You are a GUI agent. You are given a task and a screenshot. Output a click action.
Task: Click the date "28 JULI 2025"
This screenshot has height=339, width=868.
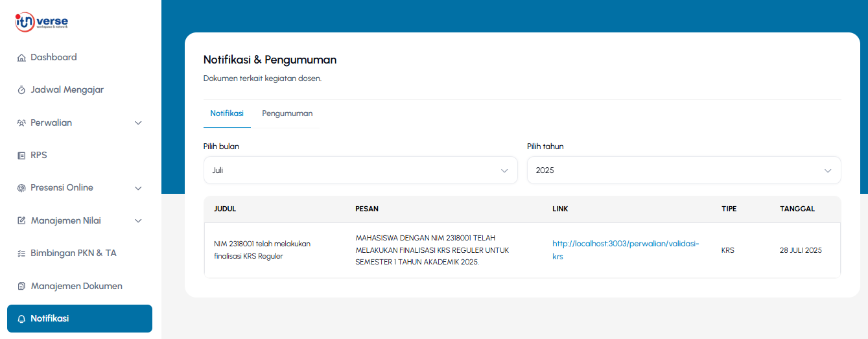[x=801, y=250]
